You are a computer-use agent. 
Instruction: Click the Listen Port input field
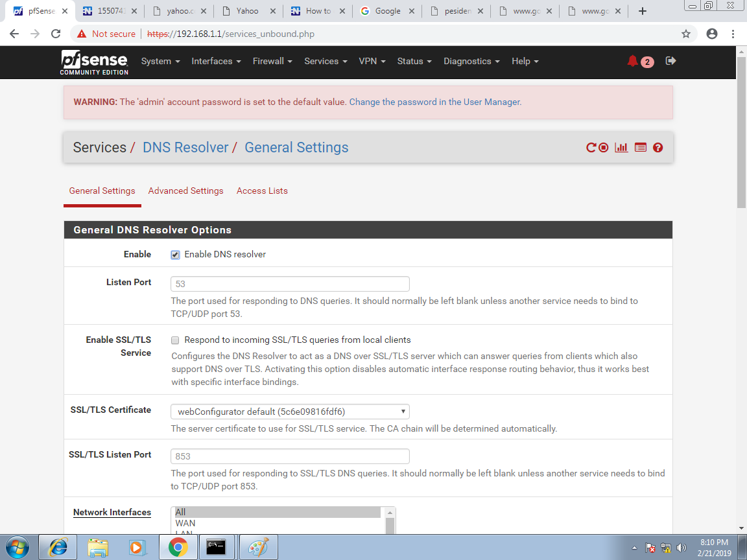pos(290,284)
